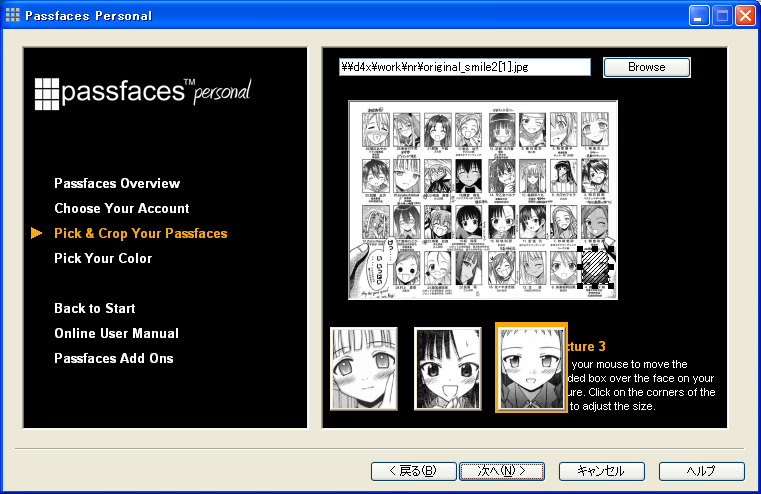Open Pick Your Color step
Viewport: 761px width, 494px height.
click(103, 258)
